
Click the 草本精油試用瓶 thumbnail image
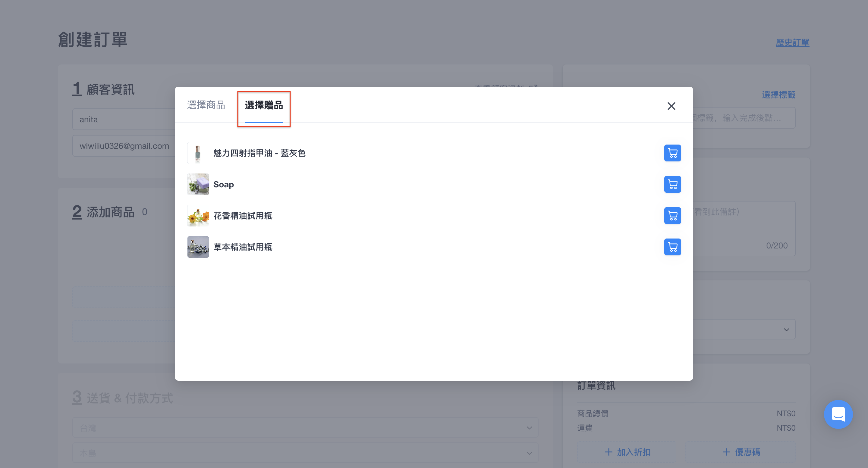pyautogui.click(x=198, y=247)
